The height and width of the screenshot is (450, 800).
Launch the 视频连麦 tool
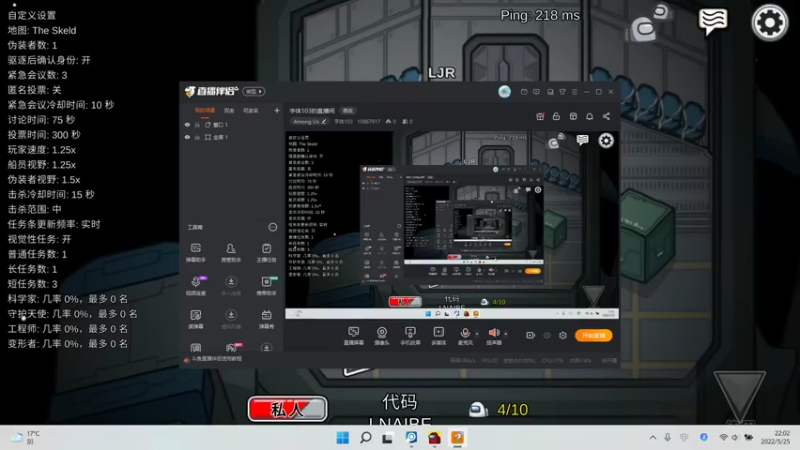(x=195, y=286)
